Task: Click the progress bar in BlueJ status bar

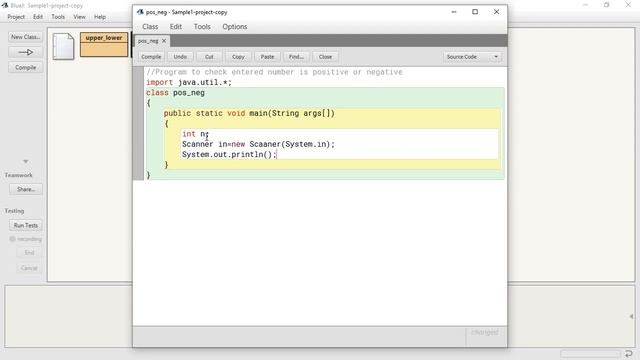Action: click(590, 353)
